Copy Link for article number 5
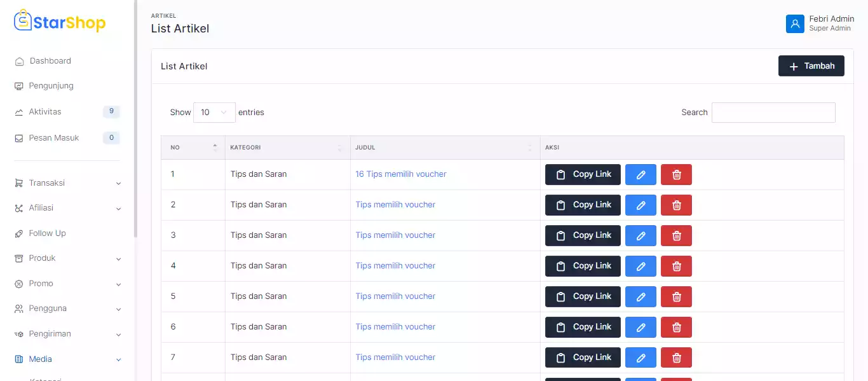This screenshot has width=868, height=381. coord(583,297)
